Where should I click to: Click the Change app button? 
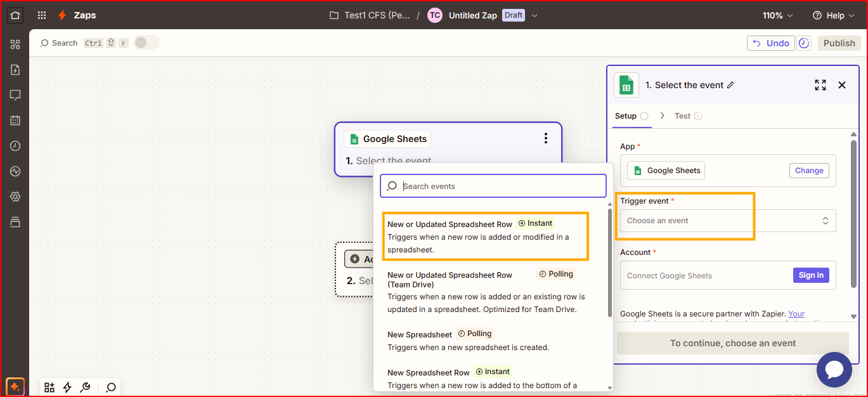pos(809,171)
